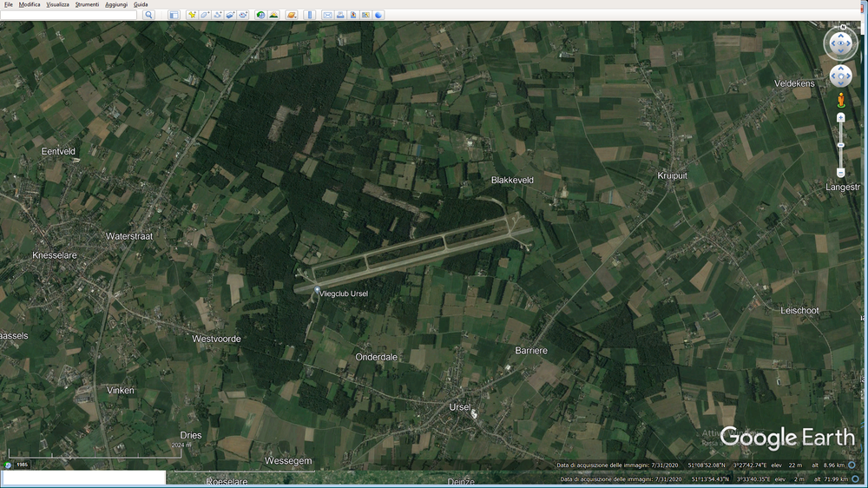Click the Vliegclub Ursel placemark icon

click(317, 290)
